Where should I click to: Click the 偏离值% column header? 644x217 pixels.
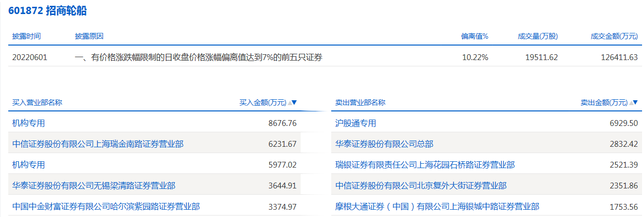[x=474, y=36]
